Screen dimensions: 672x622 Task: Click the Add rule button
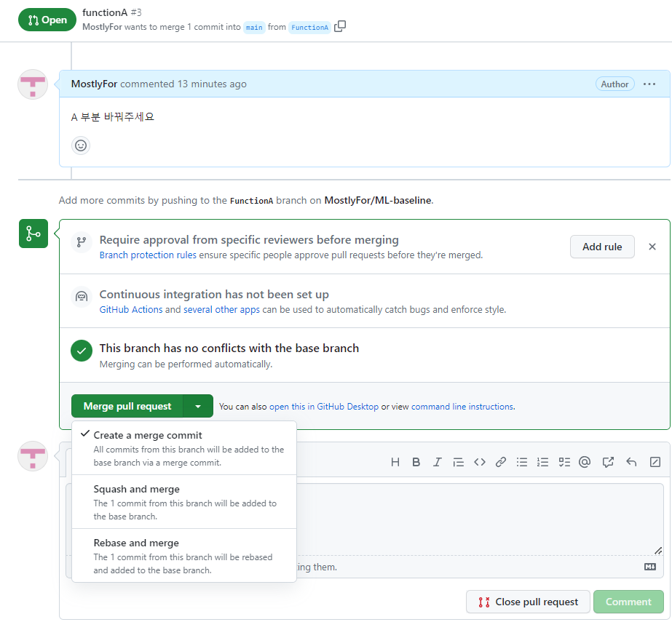(602, 247)
